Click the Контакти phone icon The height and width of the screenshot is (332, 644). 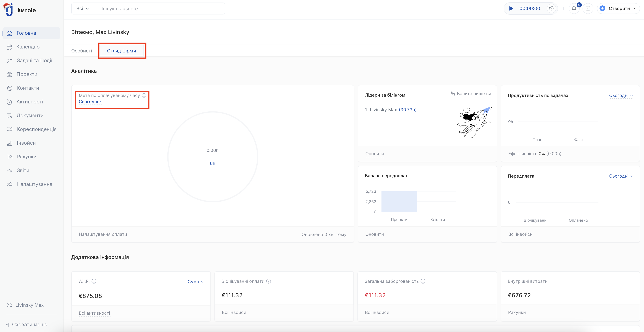10,88
